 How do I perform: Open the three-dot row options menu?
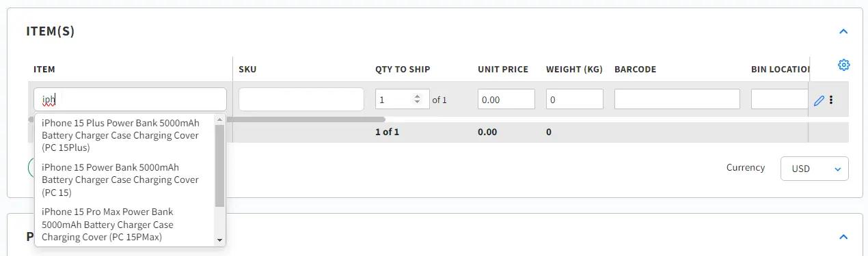coord(831,100)
